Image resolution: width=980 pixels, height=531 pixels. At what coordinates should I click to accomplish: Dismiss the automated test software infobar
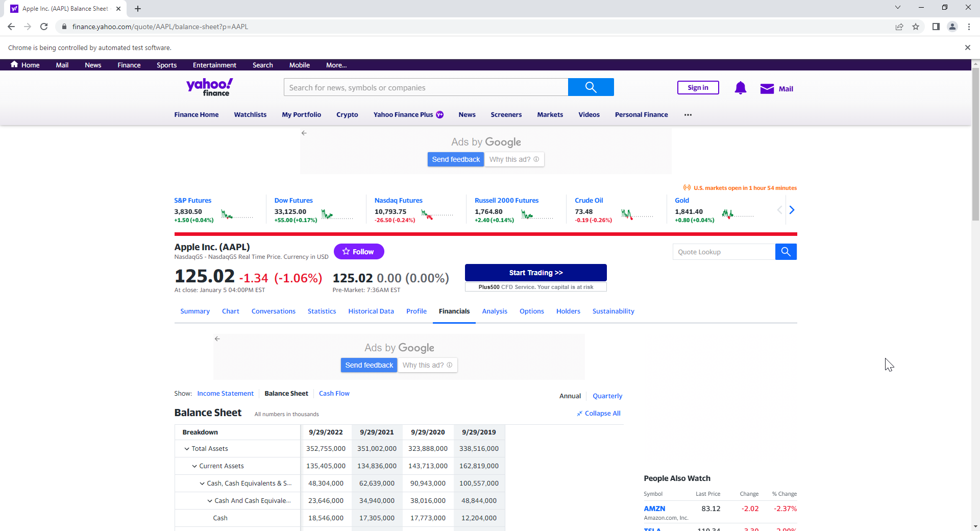coord(967,47)
